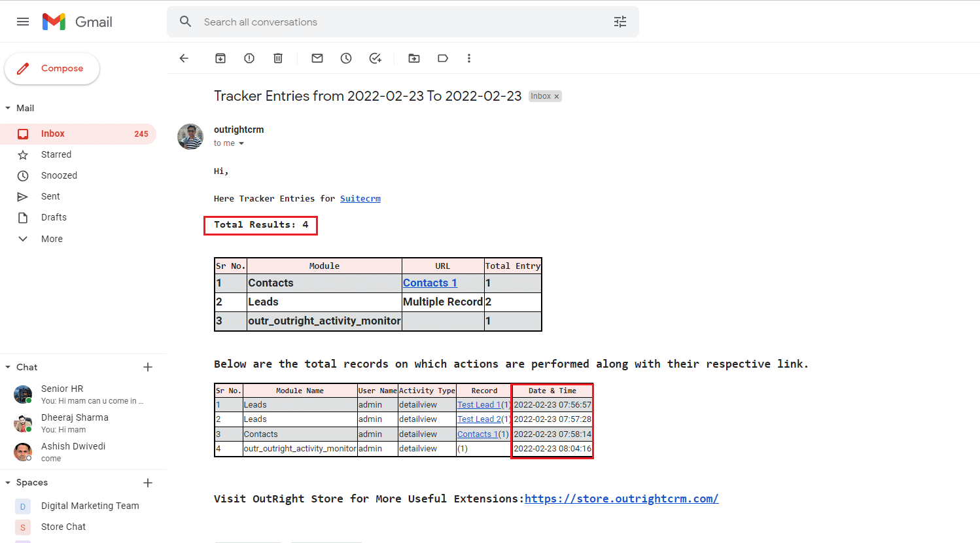Screen dimensions: 980x543
Task: Click the search magnifier icon
Action: 186,22
